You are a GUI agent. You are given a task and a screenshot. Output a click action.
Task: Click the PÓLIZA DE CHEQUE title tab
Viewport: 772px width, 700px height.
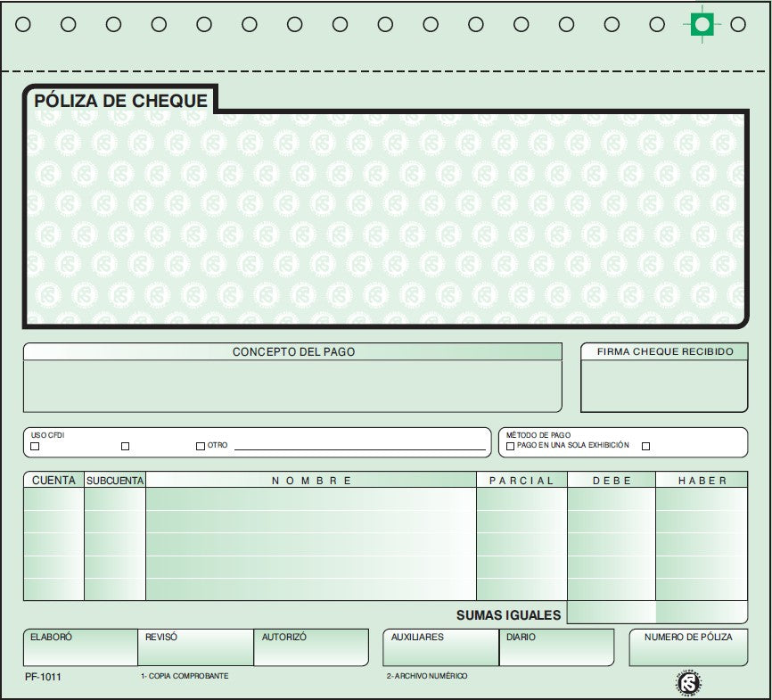pos(120,101)
